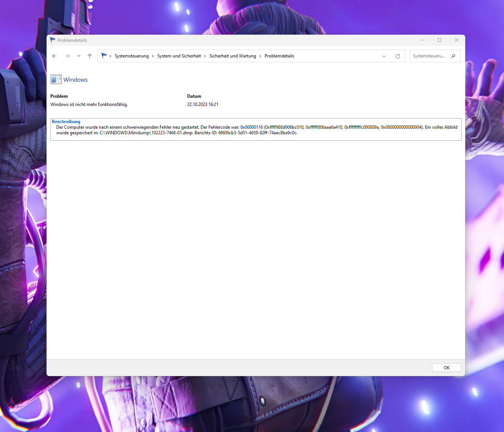The height and width of the screenshot is (432, 504).
Task: Minimize the Problemdetails window
Action: click(423, 40)
